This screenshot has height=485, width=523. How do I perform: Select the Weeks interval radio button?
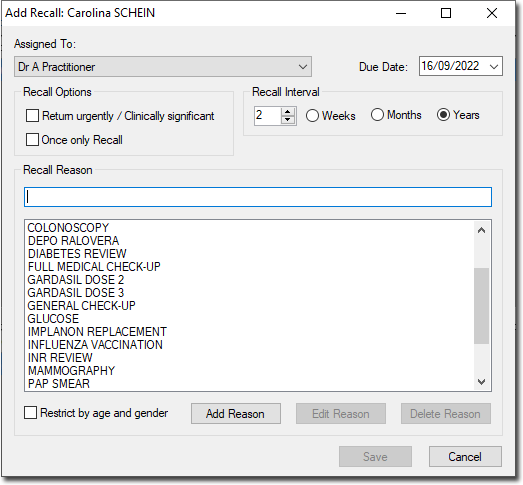pyautogui.click(x=313, y=116)
